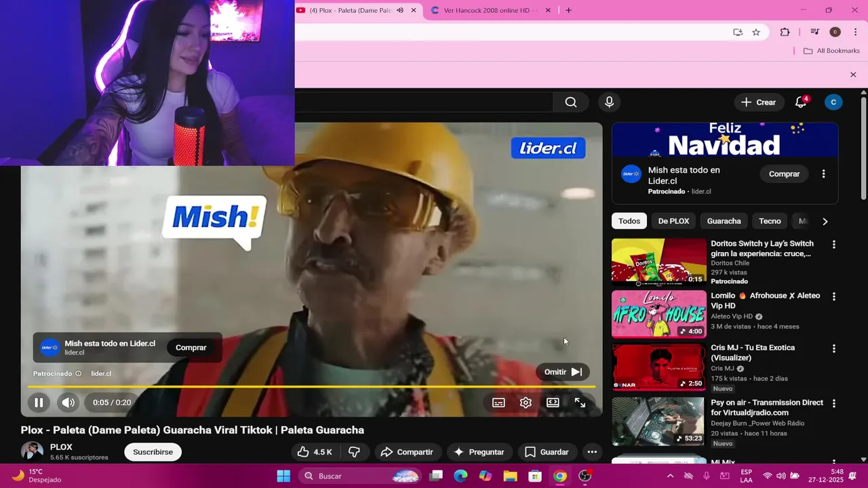The width and height of the screenshot is (868, 488).
Task: Open options for the Lider.cl sidebar ad
Action: click(824, 174)
